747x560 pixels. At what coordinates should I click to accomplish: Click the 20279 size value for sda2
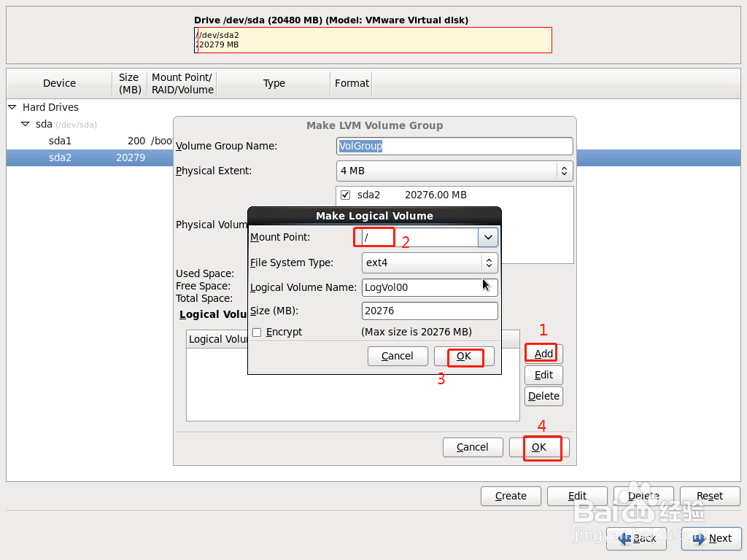tap(131, 157)
